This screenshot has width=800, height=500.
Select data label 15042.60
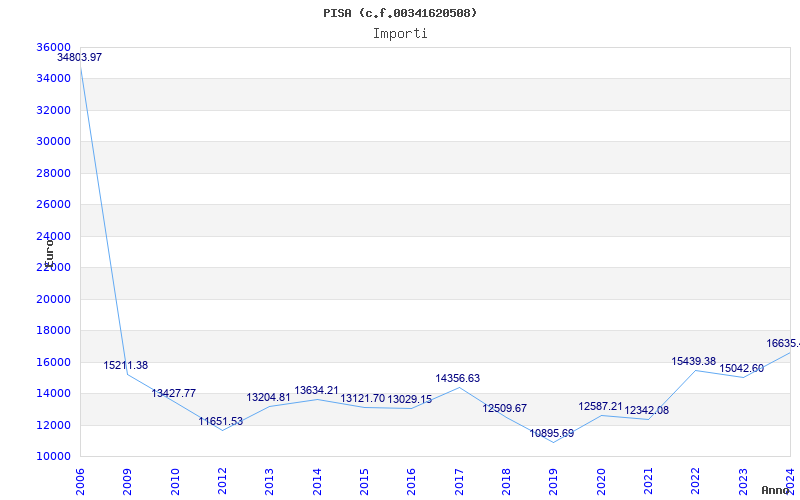742,368
